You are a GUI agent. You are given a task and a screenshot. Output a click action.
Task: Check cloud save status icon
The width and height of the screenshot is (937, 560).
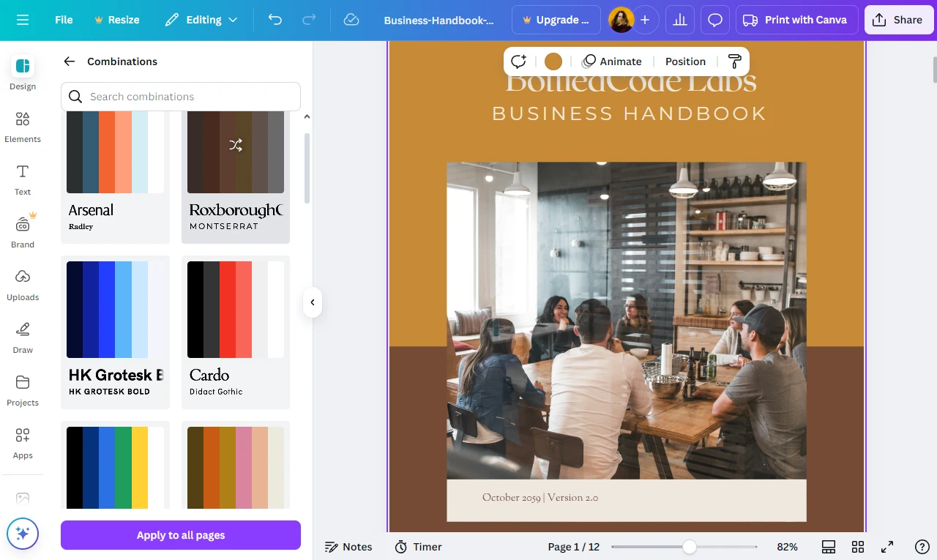pyautogui.click(x=351, y=20)
